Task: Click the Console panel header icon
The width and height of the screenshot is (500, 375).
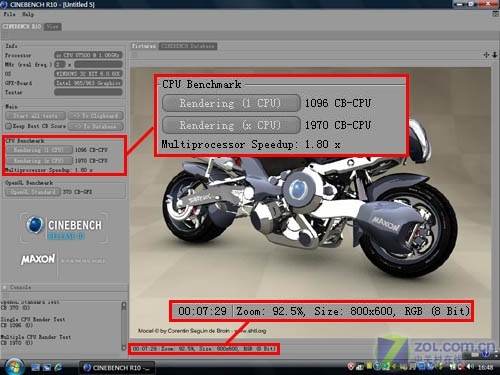Action: pyautogui.click(x=5, y=287)
